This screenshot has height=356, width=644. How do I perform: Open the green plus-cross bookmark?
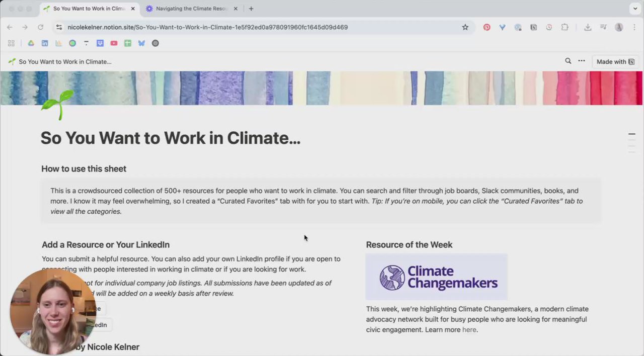pyautogui.click(x=128, y=43)
